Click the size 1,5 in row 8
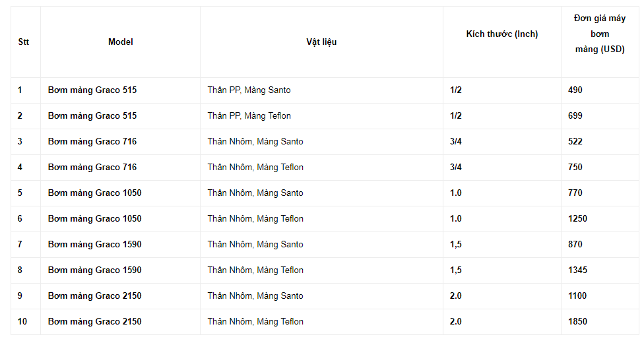 coord(456,270)
